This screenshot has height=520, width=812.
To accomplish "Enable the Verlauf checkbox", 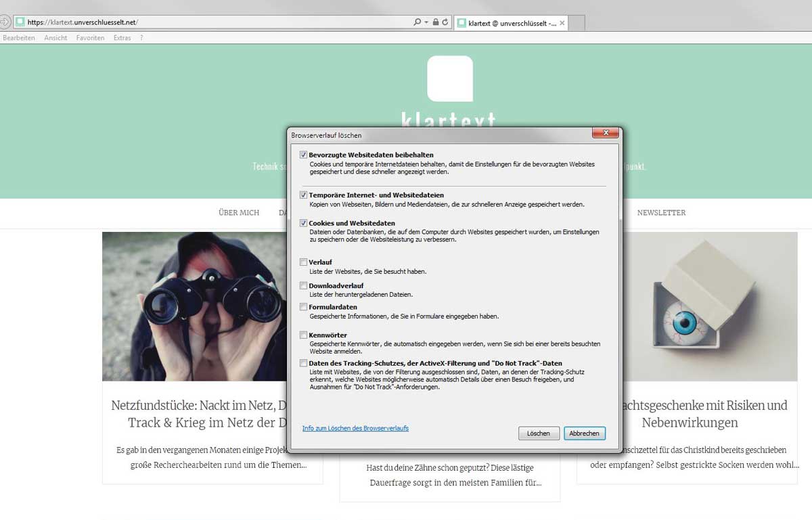I will tap(304, 262).
